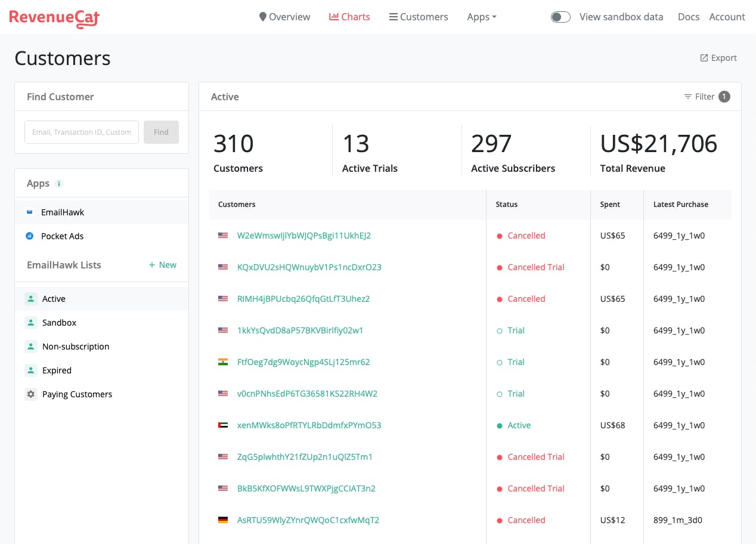Click the Find button
The image size is (756, 544).
point(161,132)
